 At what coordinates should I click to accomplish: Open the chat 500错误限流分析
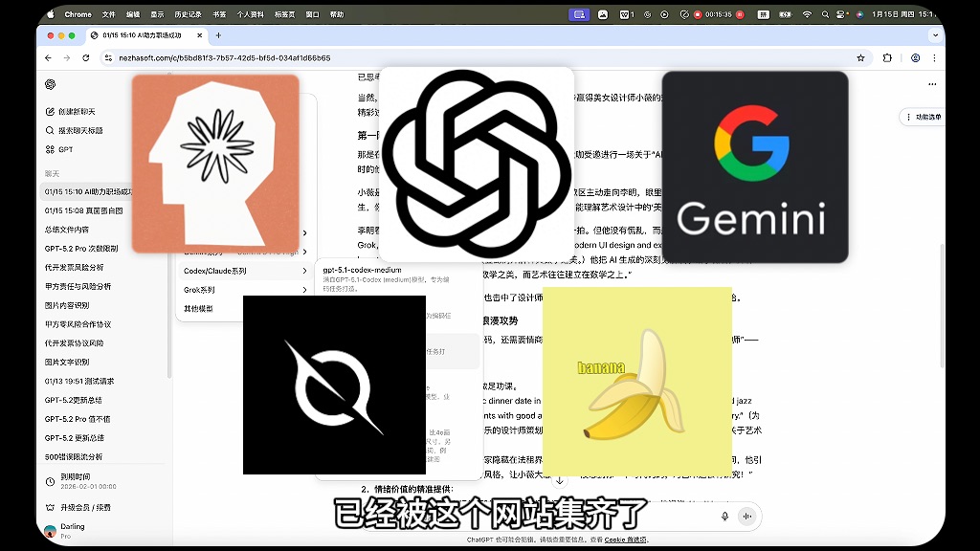74,456
